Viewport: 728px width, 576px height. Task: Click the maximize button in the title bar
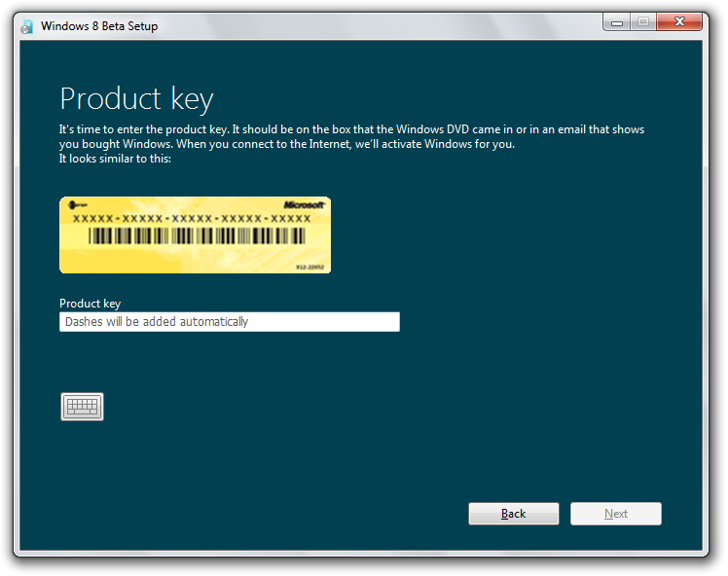coord(643,21)
